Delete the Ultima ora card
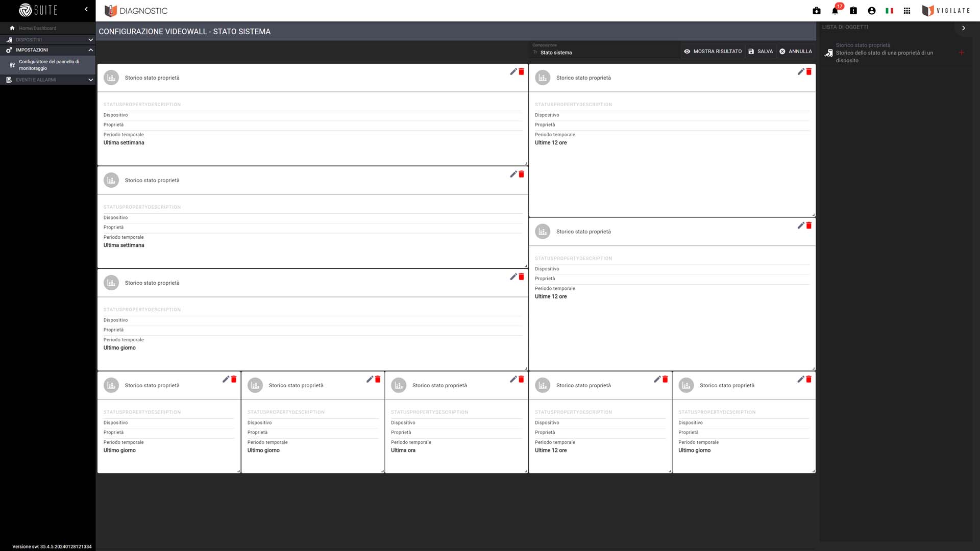 tap(522, 380)
